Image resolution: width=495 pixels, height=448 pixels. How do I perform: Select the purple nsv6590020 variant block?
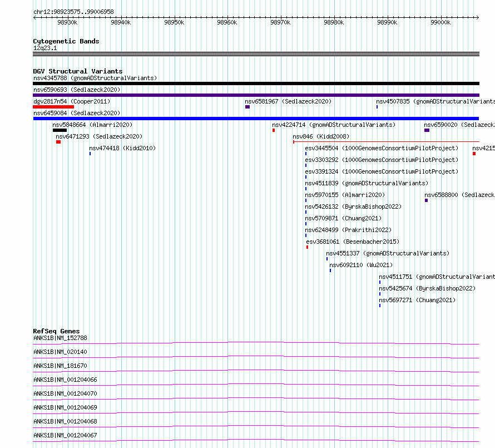(x=427, y=130)
